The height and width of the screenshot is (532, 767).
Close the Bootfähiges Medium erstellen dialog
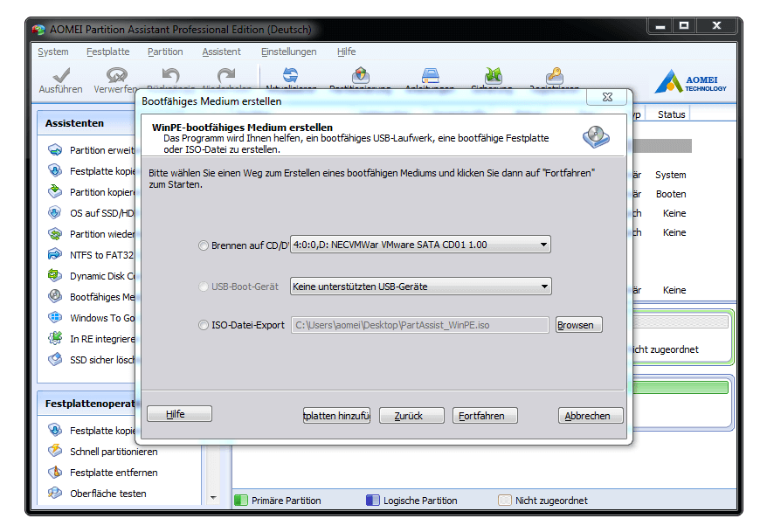(x=607, y=97)
